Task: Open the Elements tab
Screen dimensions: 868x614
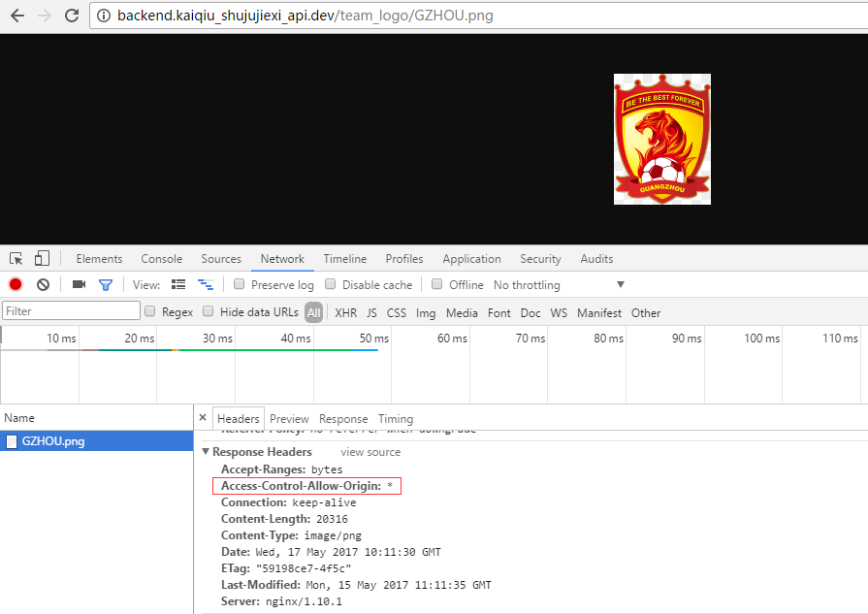Action: [x=99, y=259]
